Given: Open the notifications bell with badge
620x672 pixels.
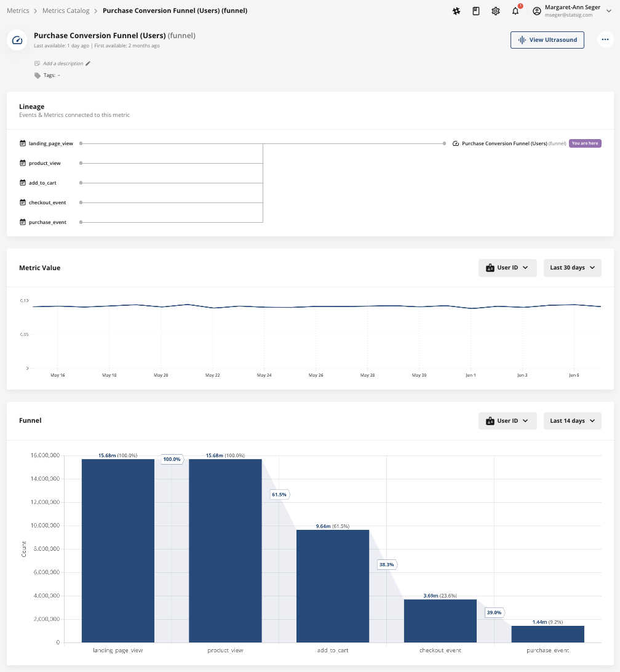Looking at the screenshot, I should point(515,11).
